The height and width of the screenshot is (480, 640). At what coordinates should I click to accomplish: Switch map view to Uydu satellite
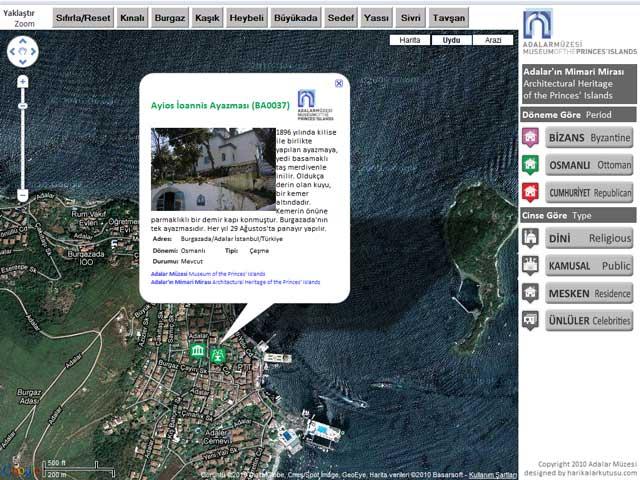[x=451, y=40]
